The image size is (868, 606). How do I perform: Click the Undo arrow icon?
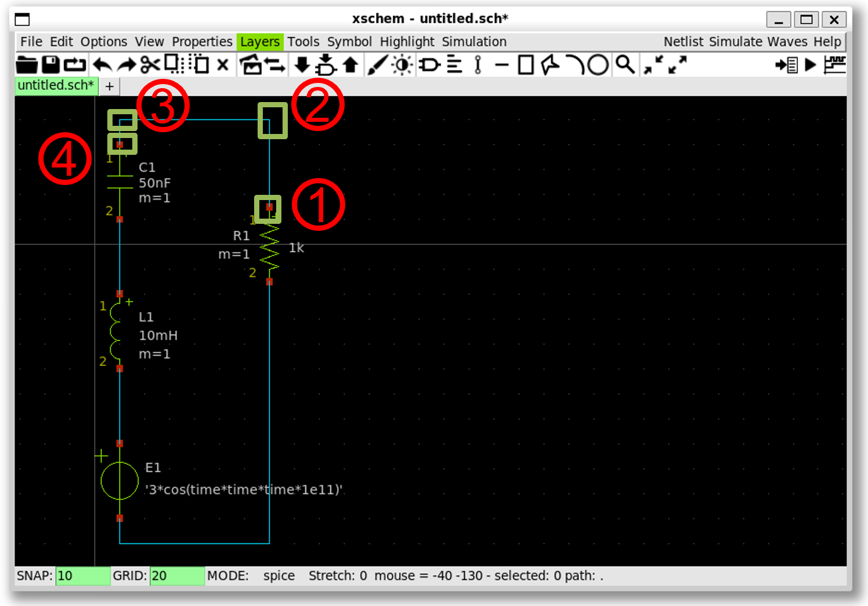103,65
